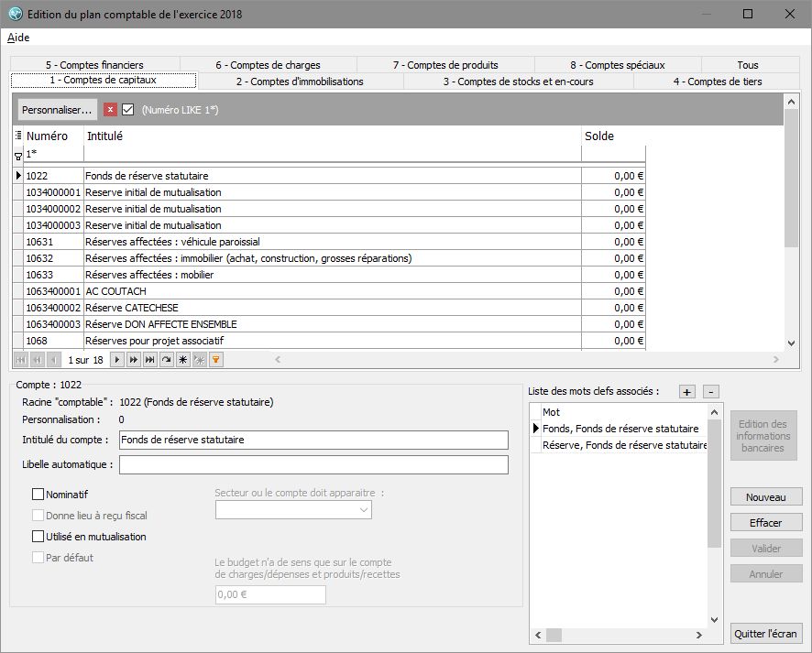
Task: Check Utilisé en mutualisation option
Action: [x=38, y=537]
